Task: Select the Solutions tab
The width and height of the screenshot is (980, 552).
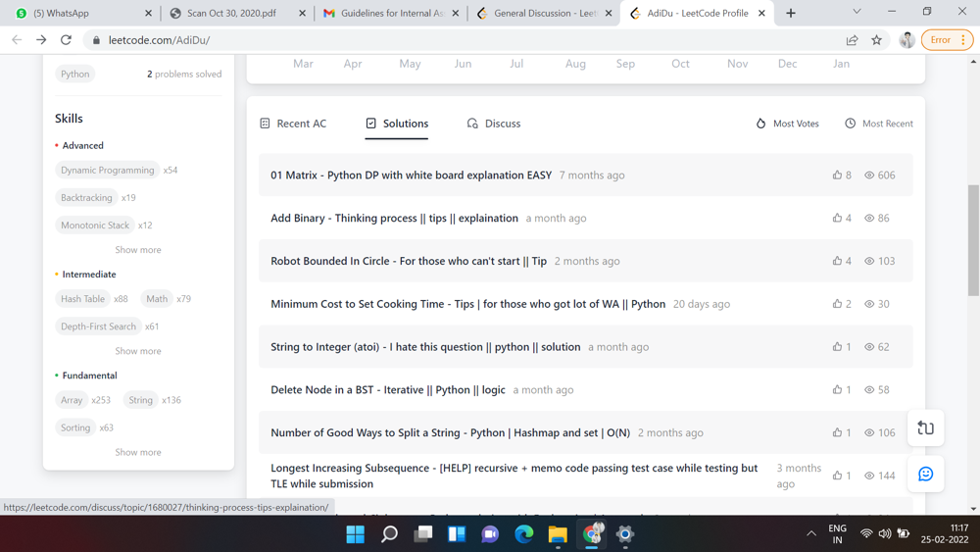Action: point(397,124)
